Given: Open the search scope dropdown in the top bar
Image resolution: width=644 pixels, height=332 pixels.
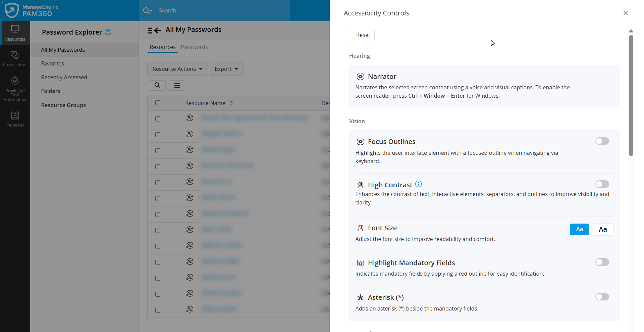Looking at the screenshot, I should pyautogui.click(x=148, y=10).
